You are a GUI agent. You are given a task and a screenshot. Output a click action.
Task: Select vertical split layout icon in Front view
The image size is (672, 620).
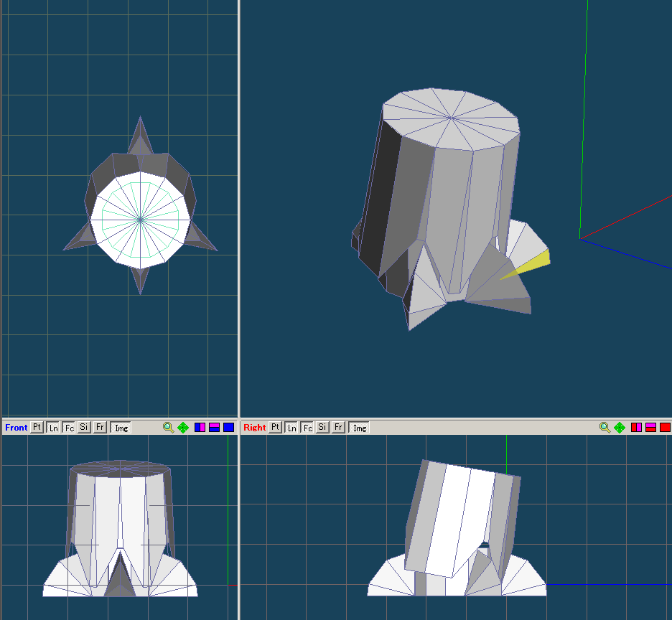200,427
